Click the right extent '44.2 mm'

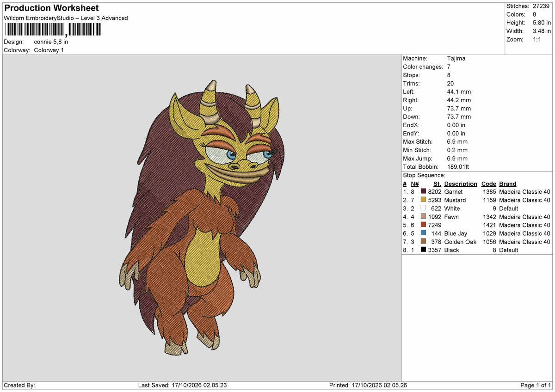pyautogui.click(x=459, y=100)
